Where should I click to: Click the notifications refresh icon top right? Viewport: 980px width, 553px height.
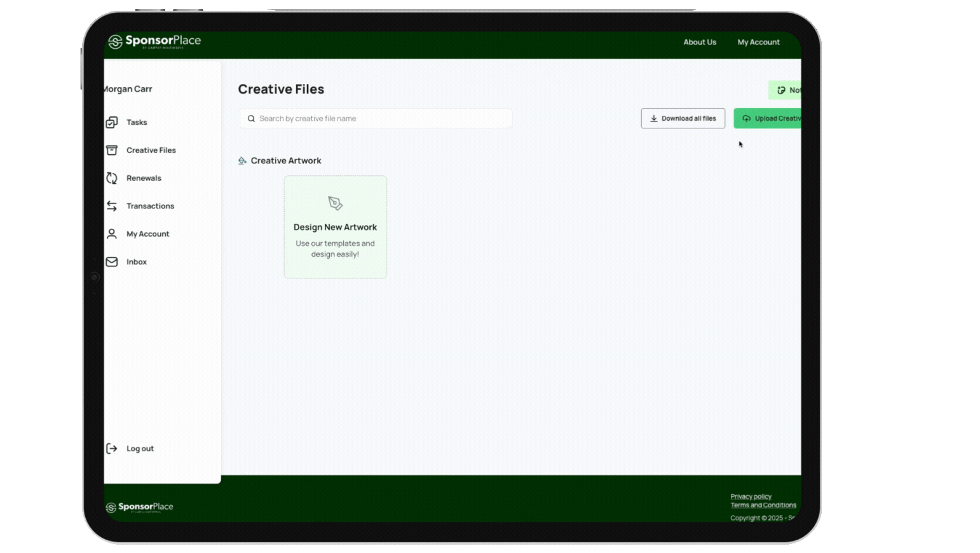pos(781,90)
